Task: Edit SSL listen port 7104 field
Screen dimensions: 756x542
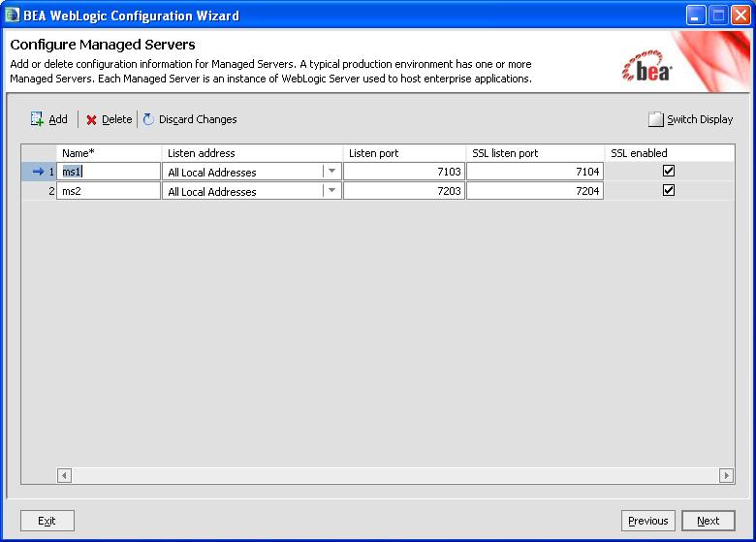Action: coord(535,172)
